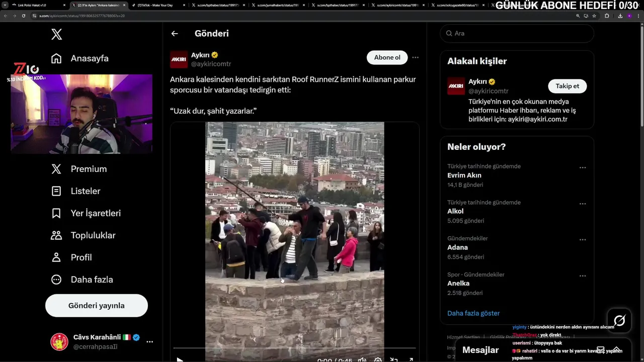
Task: Open post more options three dots
Action: (415, 57)
